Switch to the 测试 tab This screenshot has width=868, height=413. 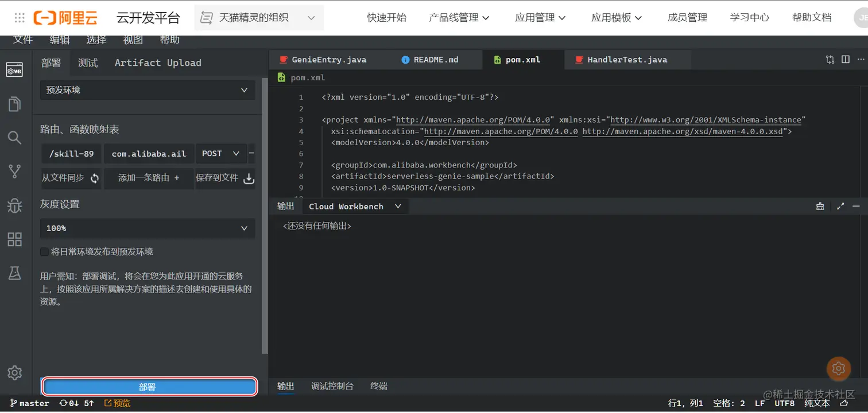[88, 63]
